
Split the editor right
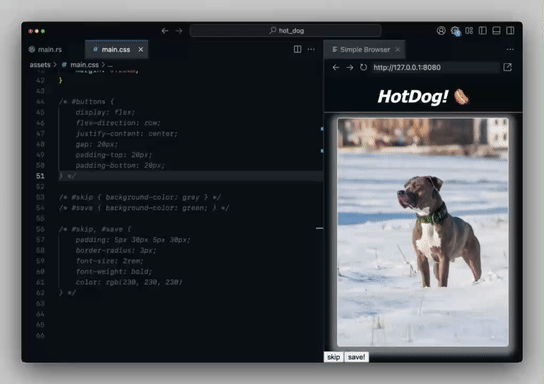[297, 49]
